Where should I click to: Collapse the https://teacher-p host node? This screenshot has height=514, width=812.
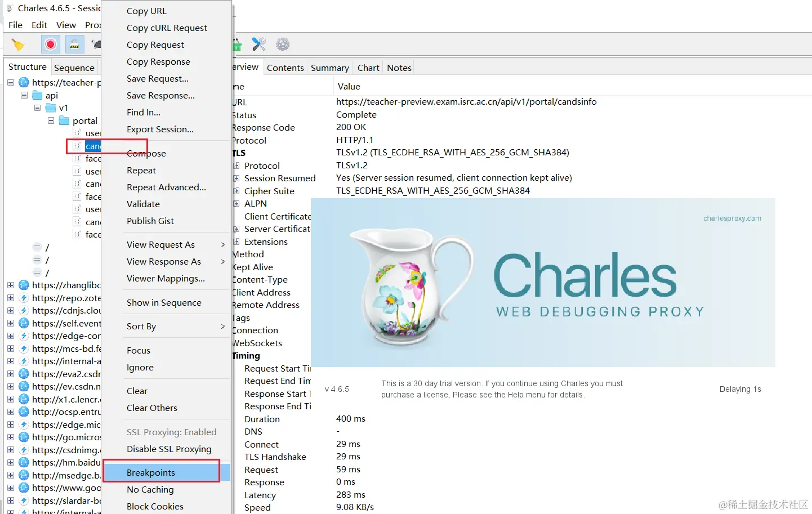tap(11, 82)
